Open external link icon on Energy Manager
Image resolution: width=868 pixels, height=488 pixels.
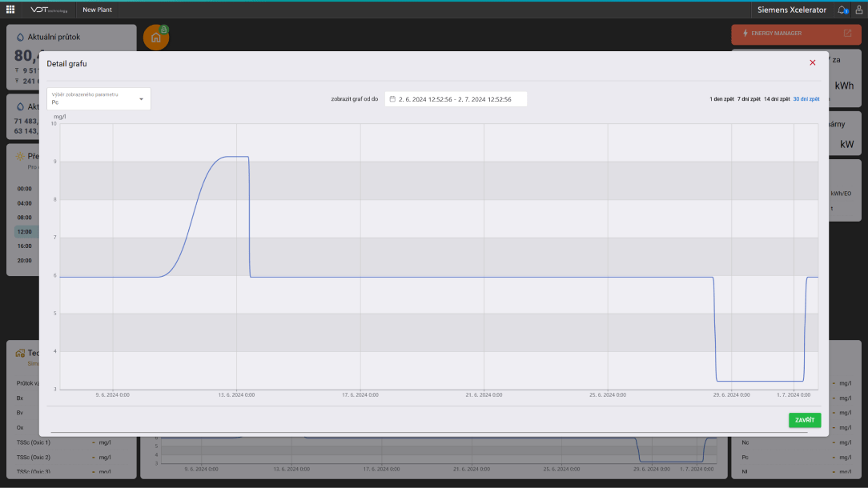847,34
